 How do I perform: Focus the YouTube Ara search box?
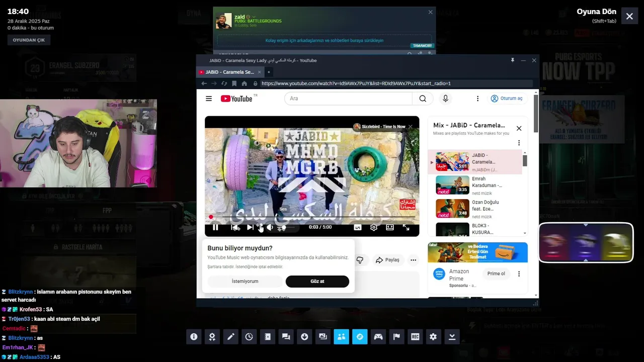pyautogui.click(x=348, y=99)
